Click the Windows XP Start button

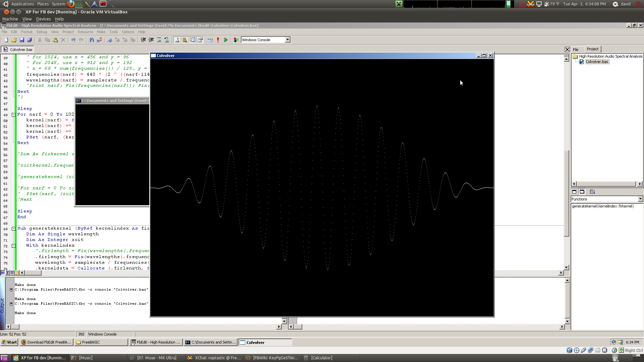pos(9,342)
